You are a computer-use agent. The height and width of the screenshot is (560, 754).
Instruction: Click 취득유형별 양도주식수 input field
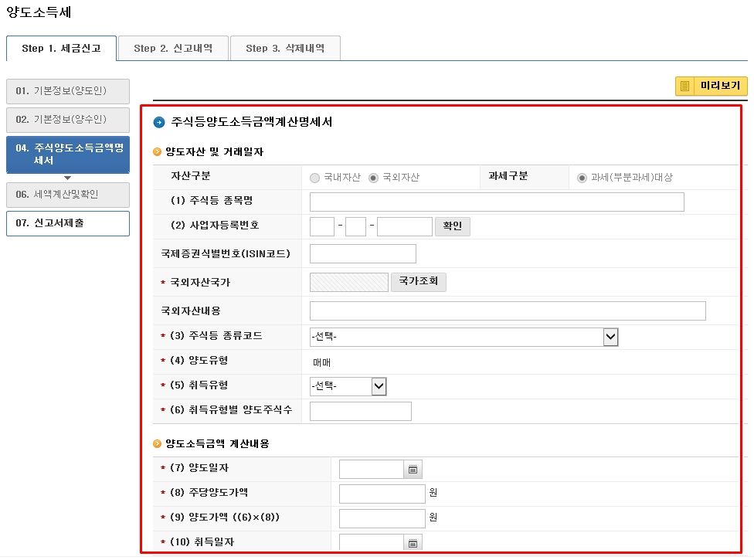(x=361, y=412)
